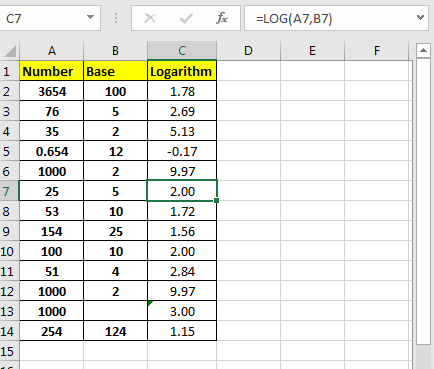This screenshot has width=434, height=369.
Task: Select the cell containing 76
Action: pos(52,111)
